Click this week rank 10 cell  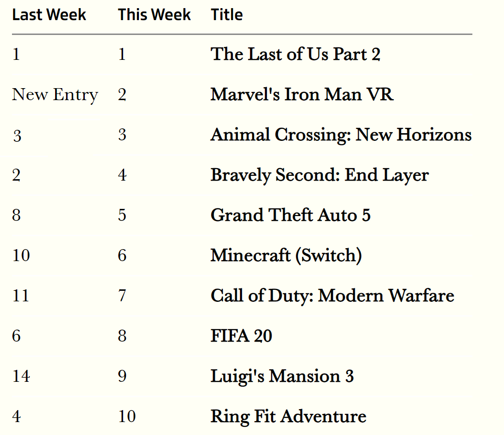point(127,416)
